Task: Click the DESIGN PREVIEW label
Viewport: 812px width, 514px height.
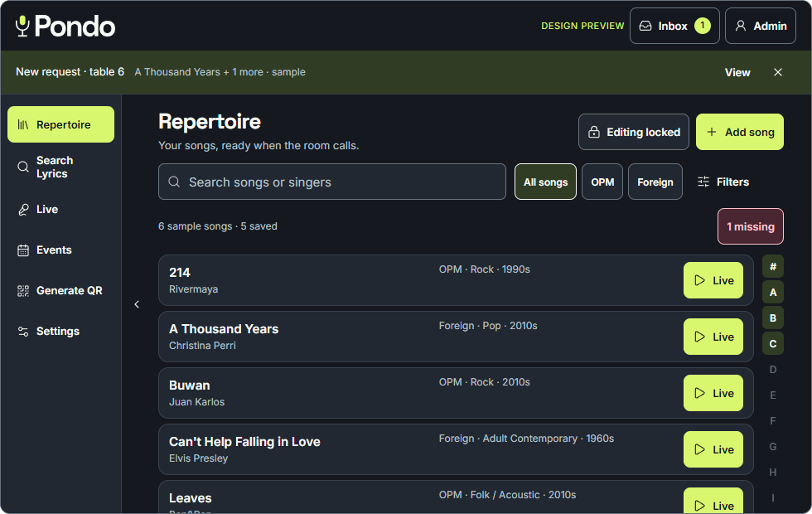Action: point(582,26)
